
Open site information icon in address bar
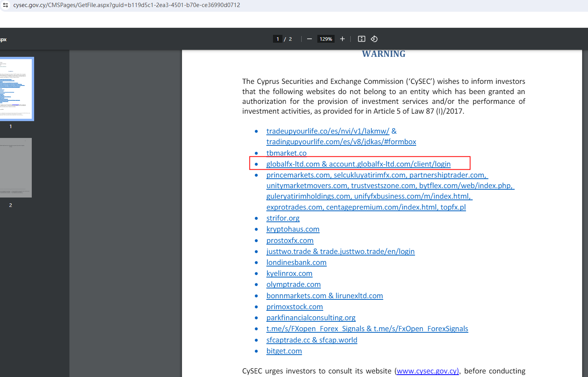click(5, 5)
